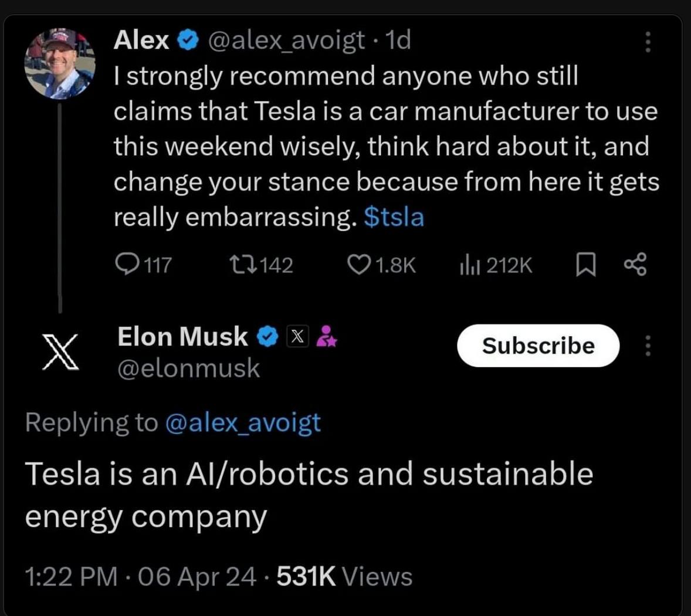Viewport: 691px width, 616px height.
Task: Open the @elonmusk handle
Action: 188,368
